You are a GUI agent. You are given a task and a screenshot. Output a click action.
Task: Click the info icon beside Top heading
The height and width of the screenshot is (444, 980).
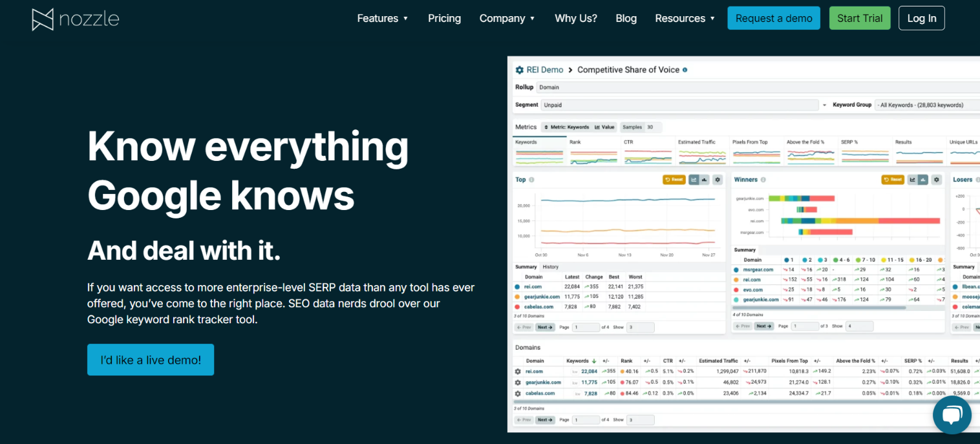pos(531,180)
